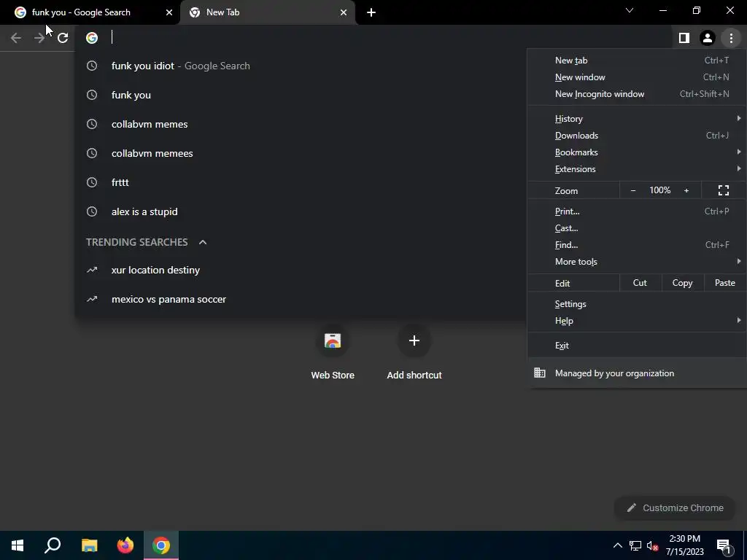
Task: Click the Google icon in address bar
Action: (92, 38)
